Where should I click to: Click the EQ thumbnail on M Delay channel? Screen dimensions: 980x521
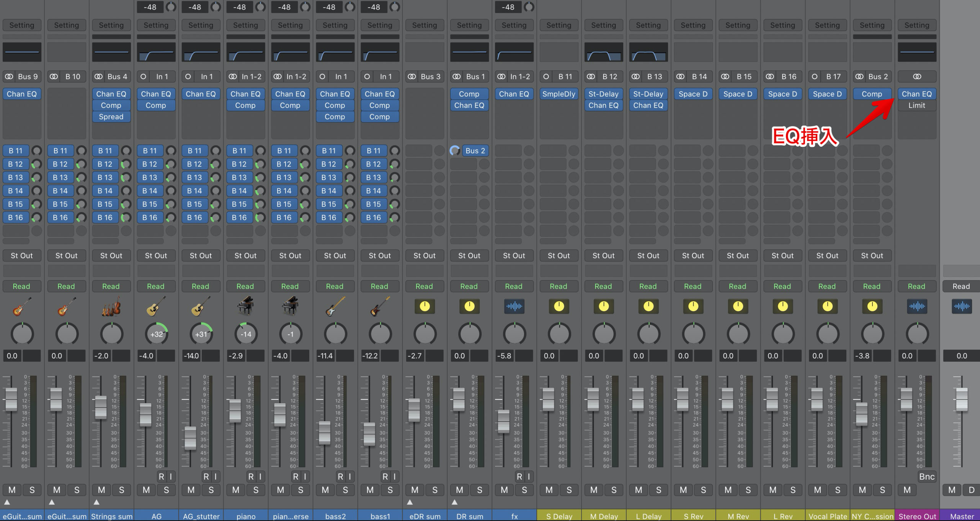click(x=603, y=52)
